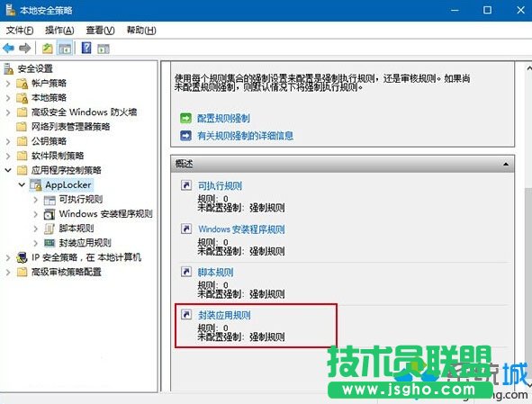532x404 pixels.
Task: Click the 可执行规则 table icon in tree
Action: point(50,200)
